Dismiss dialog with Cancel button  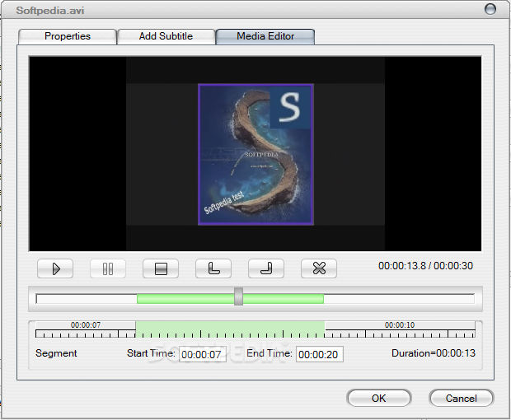[462, 399]
